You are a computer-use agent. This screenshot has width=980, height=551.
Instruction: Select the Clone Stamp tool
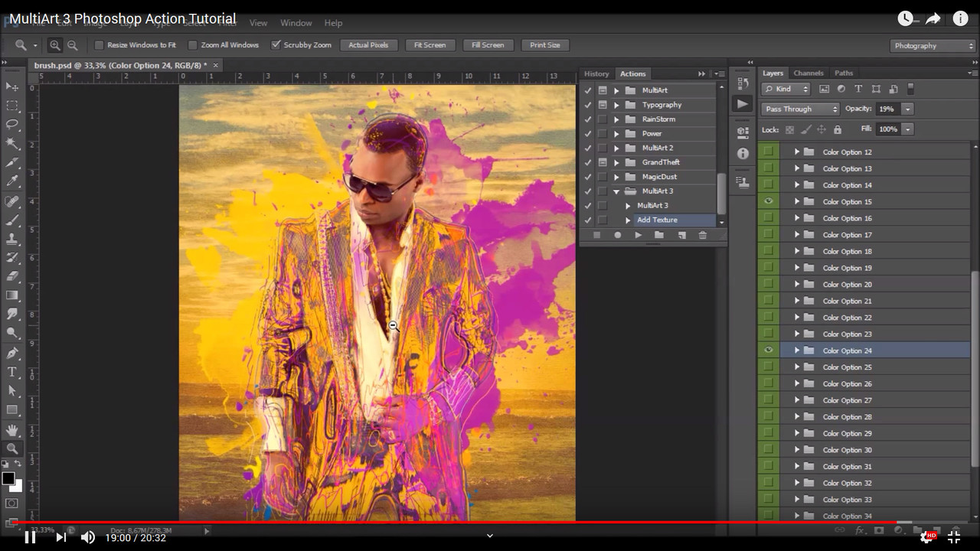[11, 240]
